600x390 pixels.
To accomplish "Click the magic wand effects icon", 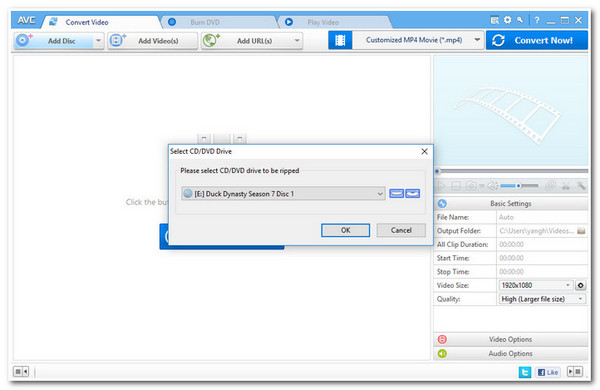I will pyautogui.click(x=581, y=186).
